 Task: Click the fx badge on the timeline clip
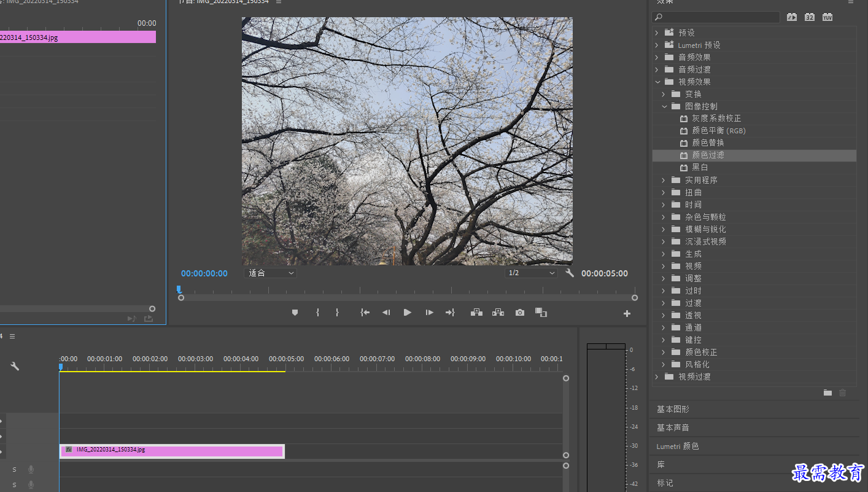click(69, 450)
